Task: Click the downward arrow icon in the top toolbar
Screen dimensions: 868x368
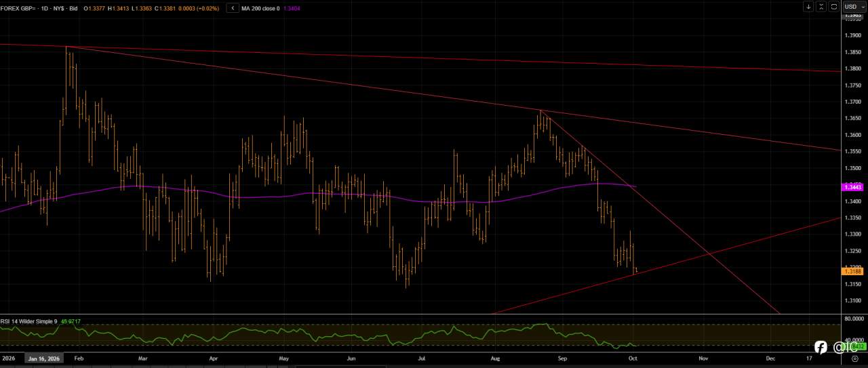Action: 808,6
